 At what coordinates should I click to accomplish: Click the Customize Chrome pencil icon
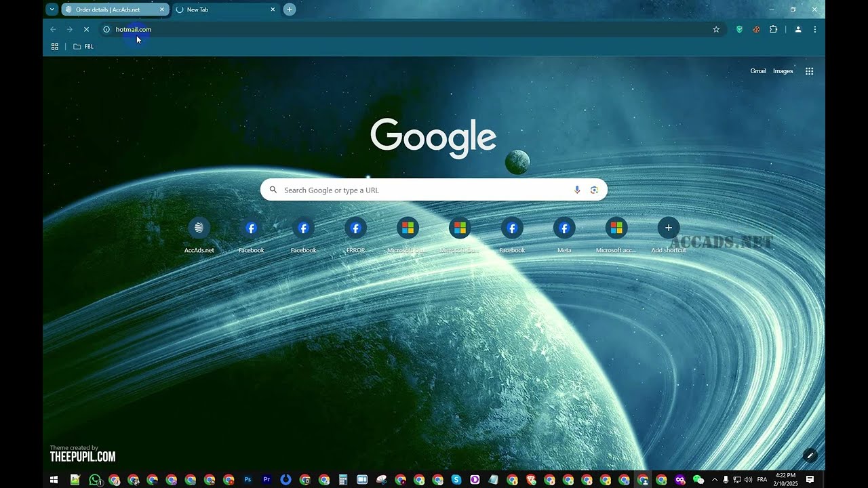(x=810, y=455)
